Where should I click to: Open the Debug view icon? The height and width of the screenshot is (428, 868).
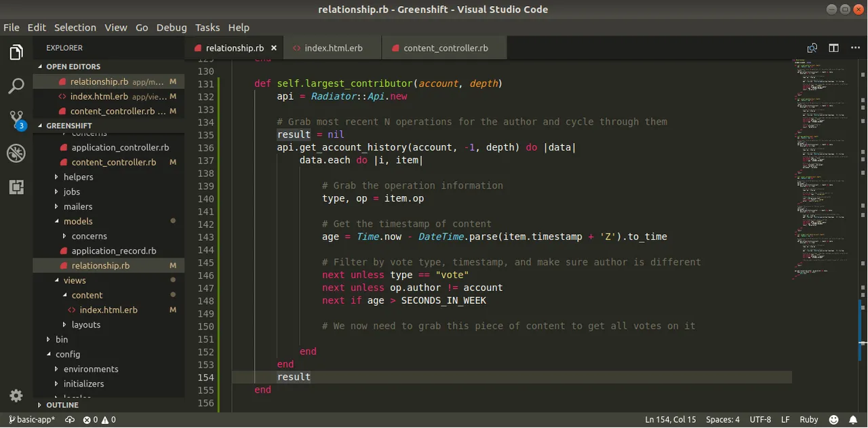coord(16,153)
